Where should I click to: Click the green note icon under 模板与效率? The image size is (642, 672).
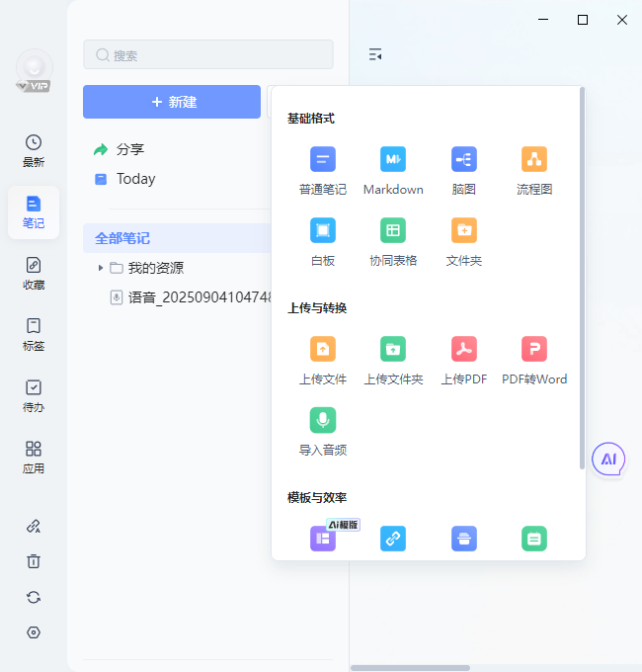point(534,539)
